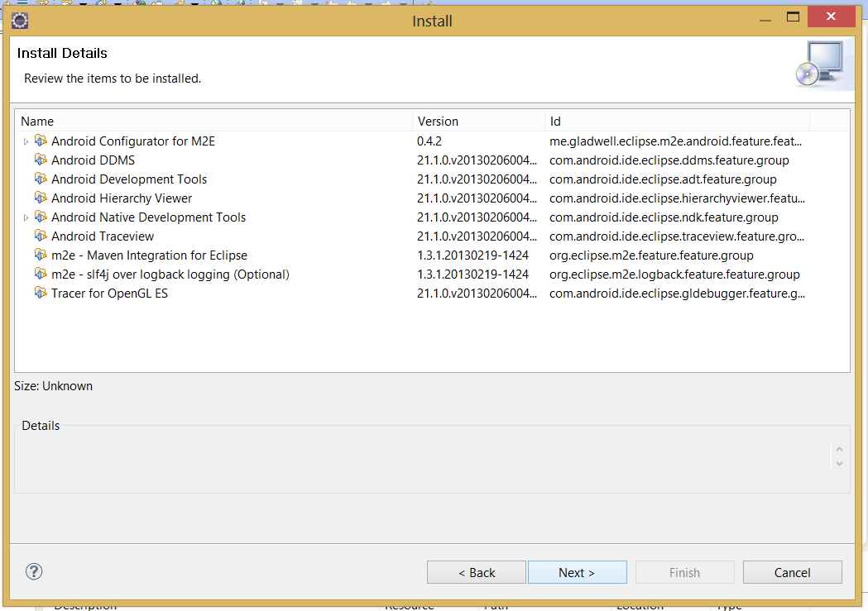The width and height of the screenshot is (868, 611).
Task: Click the Android Development Tools feature icon
Action: [41, 179]
